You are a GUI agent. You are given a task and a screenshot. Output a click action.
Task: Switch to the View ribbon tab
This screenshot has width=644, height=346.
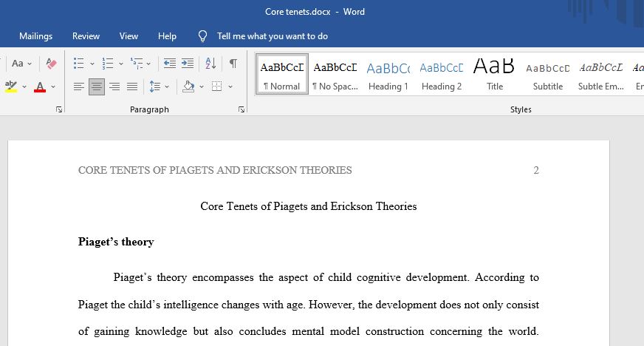pyautogui.click(x=129, y=36)
